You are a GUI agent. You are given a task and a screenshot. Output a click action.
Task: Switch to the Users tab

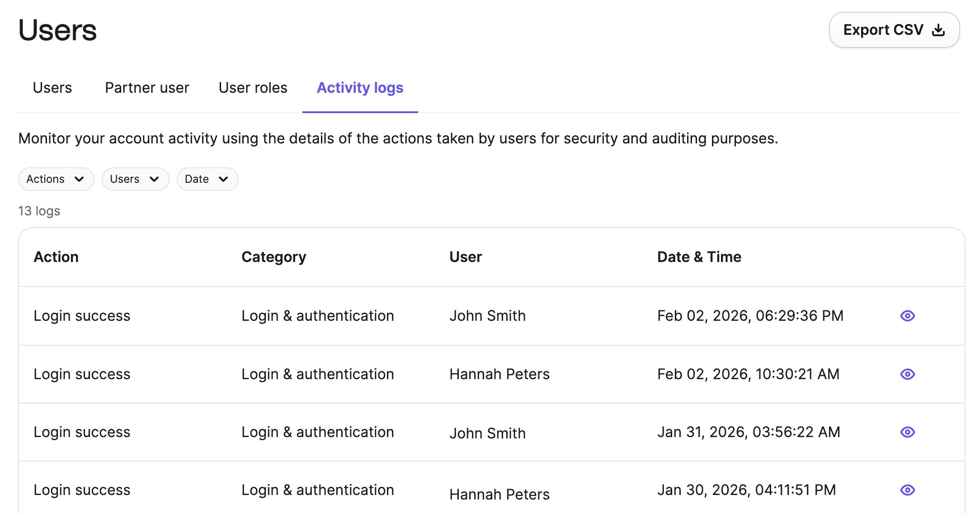pyautogui.click(x=52, y=88)
